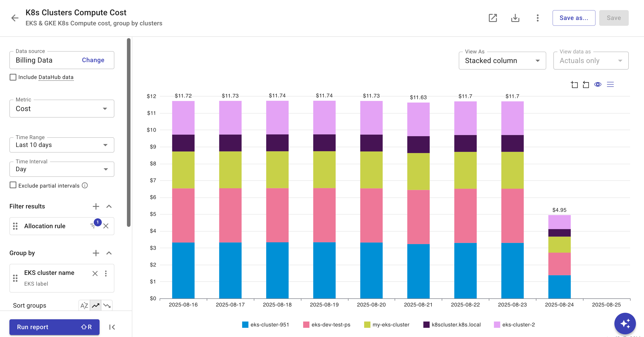The height and width of the screenshot is (337, 644).
Task: Open View As Stacked column dropdown
Action: 502,61
